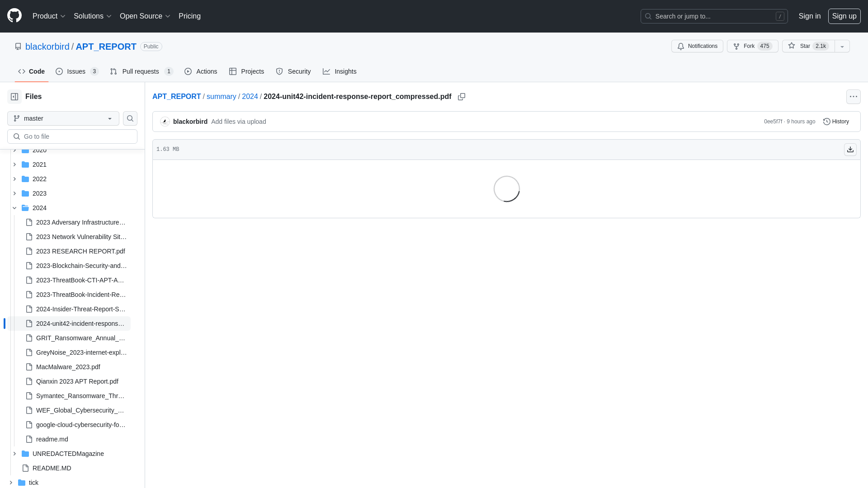Expand the tick folder

pos(11,483)
